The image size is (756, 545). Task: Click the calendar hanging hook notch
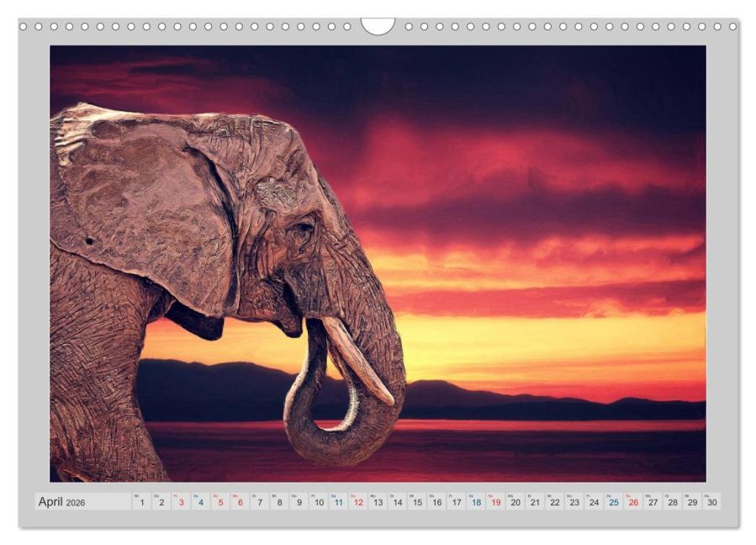[378, 26]
